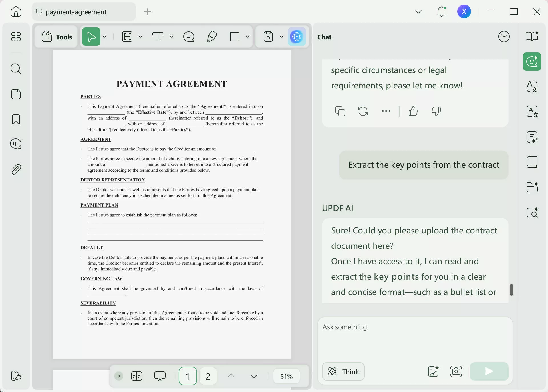Open the Bookmarks panel
This screenshot has height=392, width=548.
(16, 119)
